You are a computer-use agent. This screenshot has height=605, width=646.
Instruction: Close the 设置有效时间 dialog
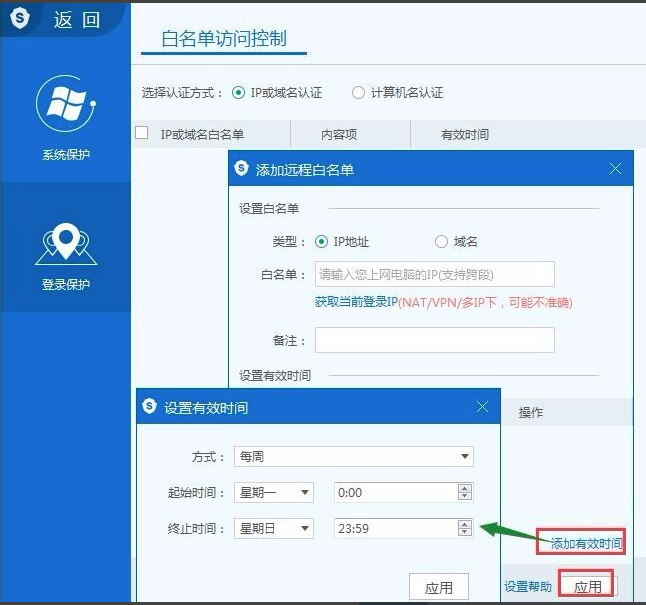click(x=483, y=407)
